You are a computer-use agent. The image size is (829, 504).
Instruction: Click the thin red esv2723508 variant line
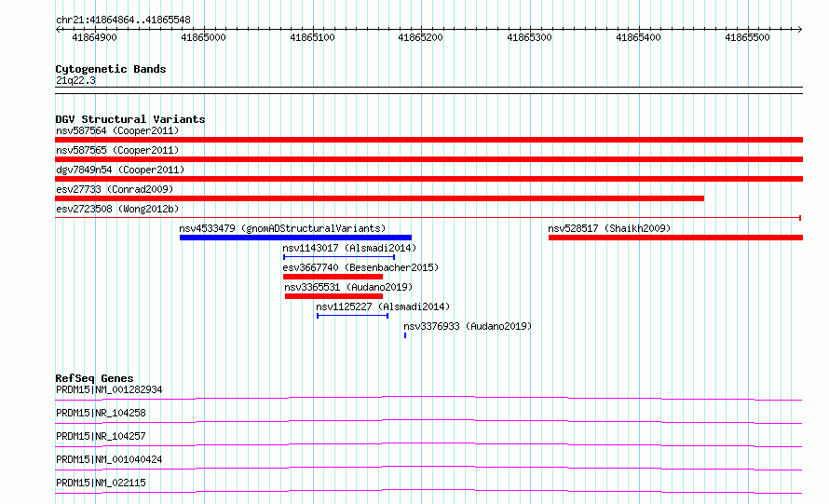pyautogui.click(x=428, y=217)
